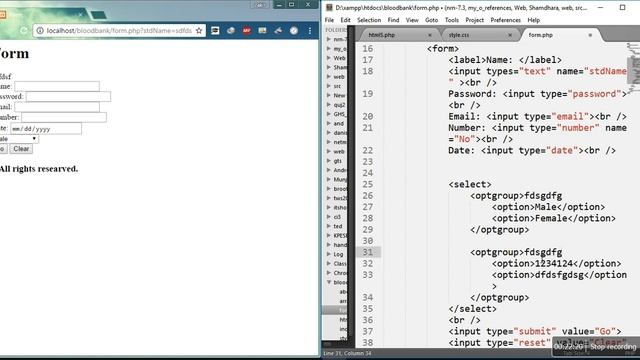Open the Find menu

393,20
